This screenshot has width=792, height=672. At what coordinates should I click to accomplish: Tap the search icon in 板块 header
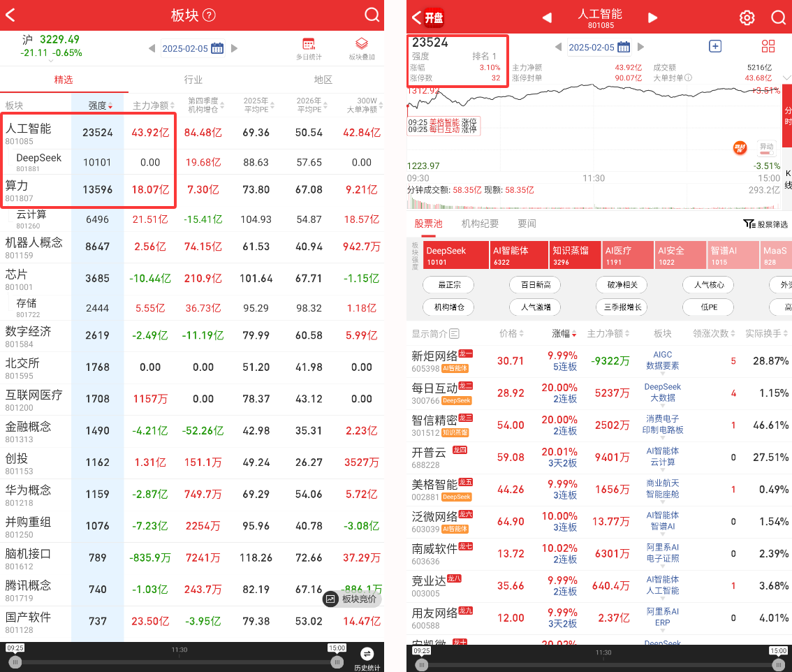[x=372, y=15]
